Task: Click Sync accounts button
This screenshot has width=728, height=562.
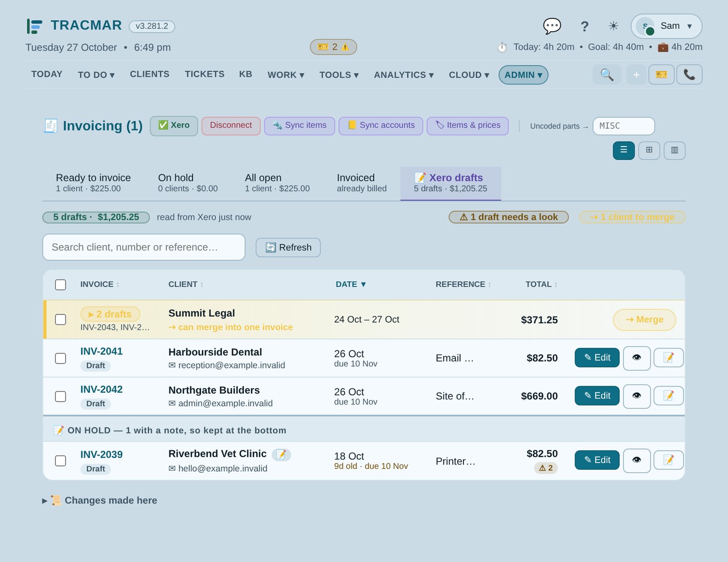Action: (381, 126)
